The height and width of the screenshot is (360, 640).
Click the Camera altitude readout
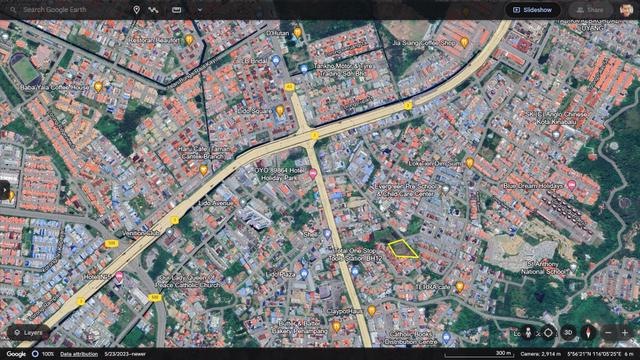click(x=541, y=354)
